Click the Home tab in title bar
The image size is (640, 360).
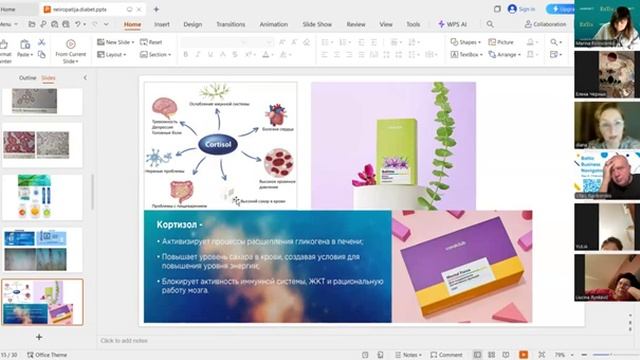pyautogui.click(x=7, y=9)
